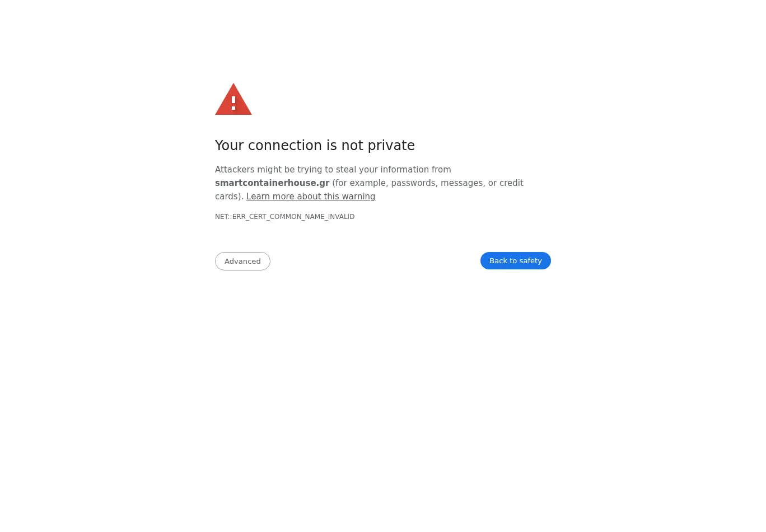Image resolution: width=766 pixels, height=532 pixels.
Task: Click the red warning triangle icon
Action: pos(233,99)
